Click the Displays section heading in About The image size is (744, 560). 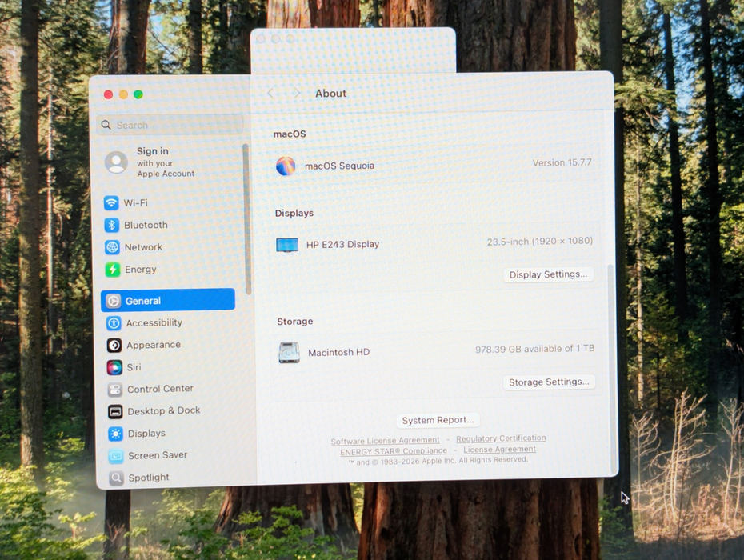(x=294, y=213)
